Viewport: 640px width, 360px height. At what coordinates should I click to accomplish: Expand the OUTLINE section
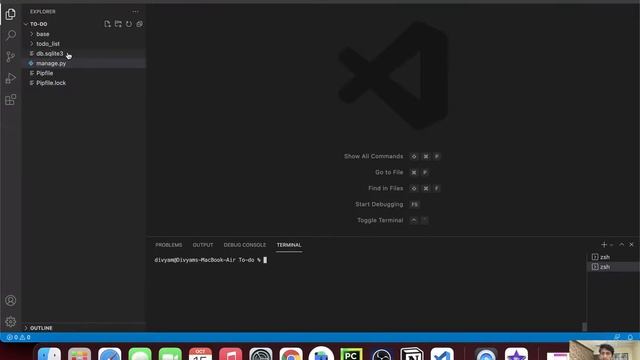[38, 328]
